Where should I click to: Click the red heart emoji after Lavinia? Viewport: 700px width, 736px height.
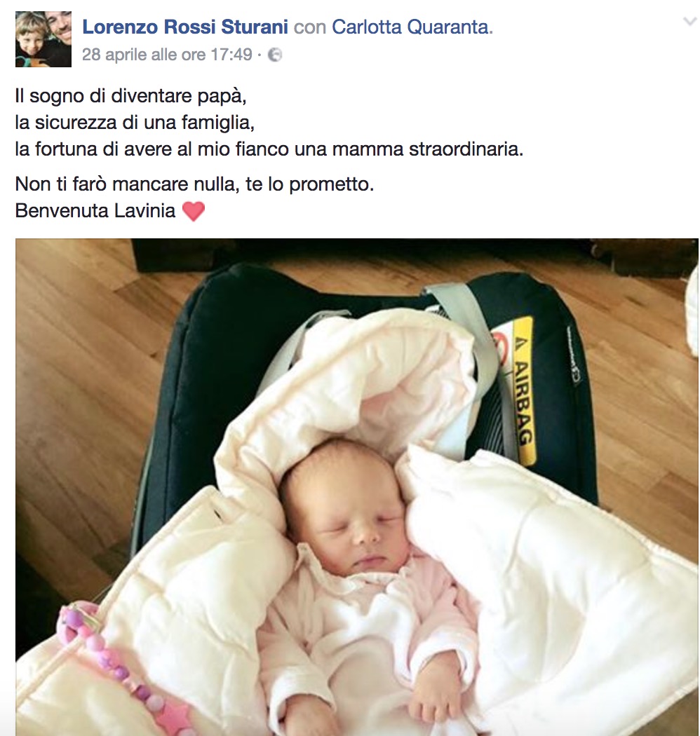[194, 211]
